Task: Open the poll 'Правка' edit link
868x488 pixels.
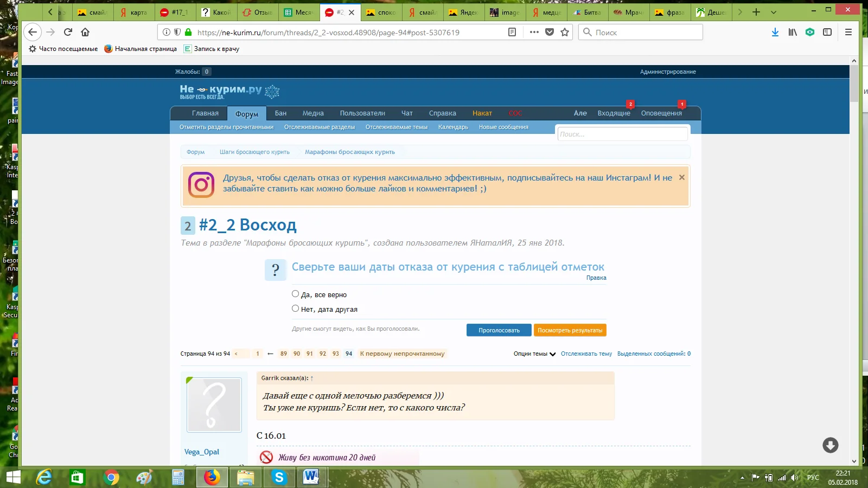Action: (x=596, y=278)
